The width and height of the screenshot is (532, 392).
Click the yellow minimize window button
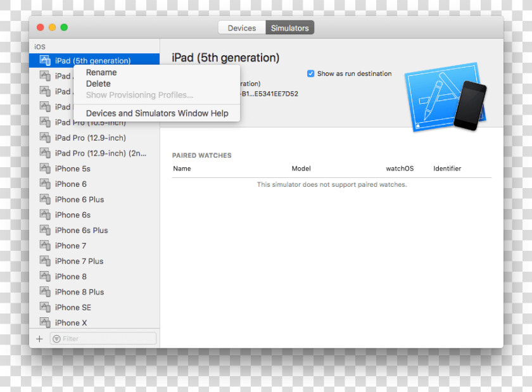coord(52,27)
